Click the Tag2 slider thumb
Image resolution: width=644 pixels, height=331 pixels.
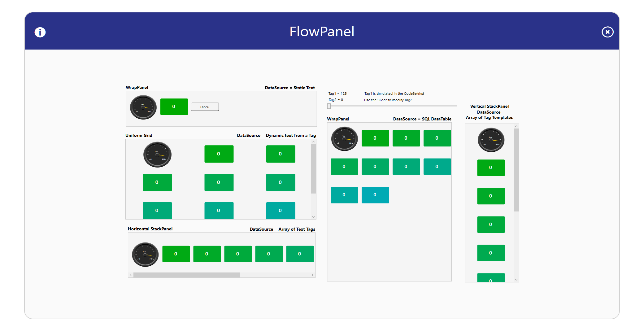(329, 106)
